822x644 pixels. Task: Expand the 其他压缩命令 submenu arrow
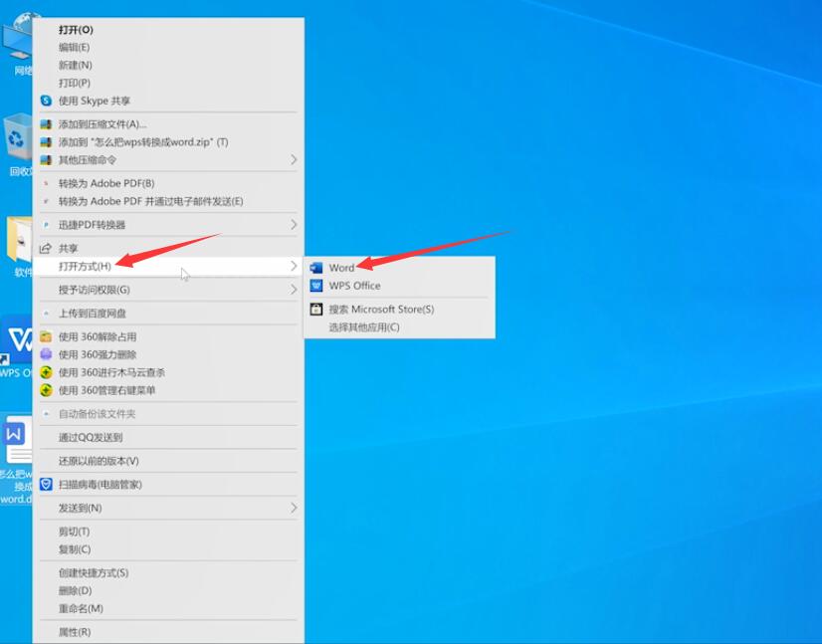[x=294, y=159]
